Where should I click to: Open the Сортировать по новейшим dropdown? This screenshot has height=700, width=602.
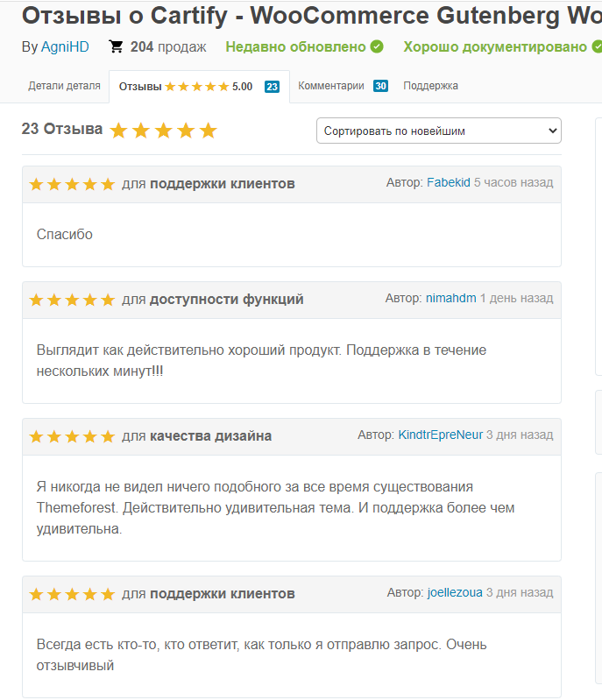(x=438, y=131)
